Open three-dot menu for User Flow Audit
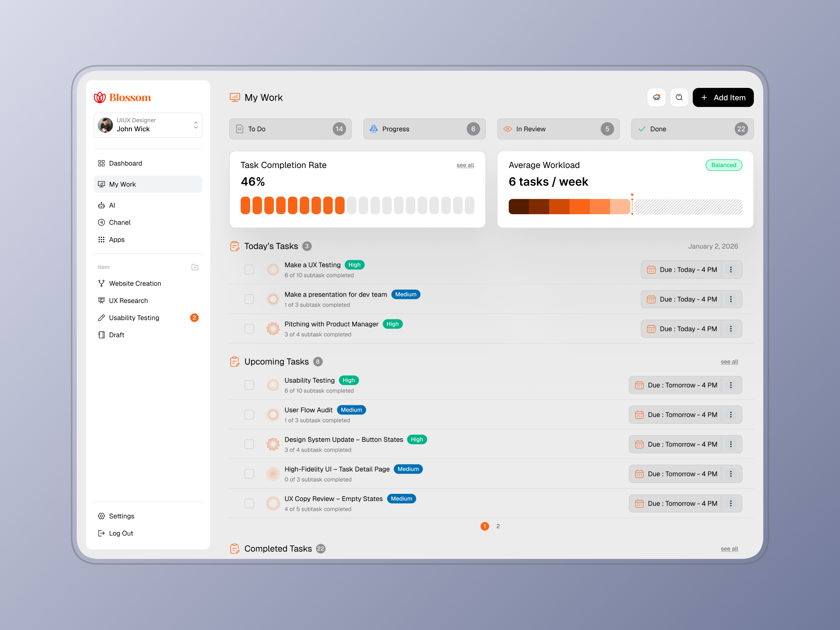Viewport: 840px width, 630px height. (730, 415)
